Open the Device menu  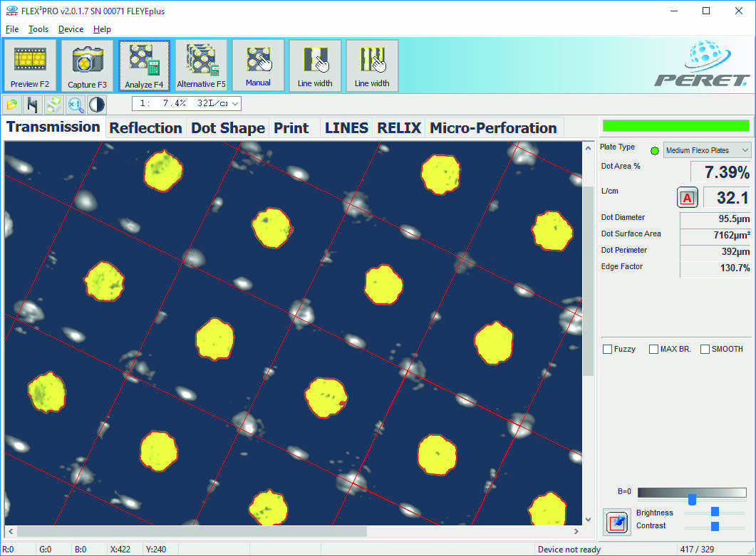(71, 29)
